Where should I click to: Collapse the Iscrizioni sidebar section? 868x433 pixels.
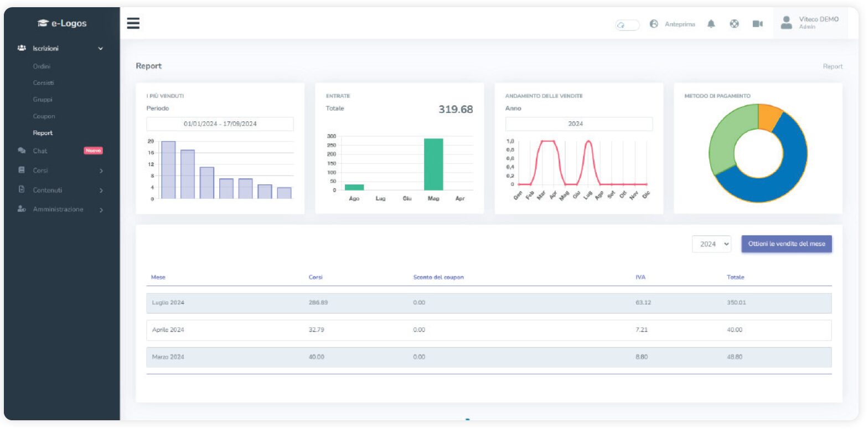click(x=100, y=49)
